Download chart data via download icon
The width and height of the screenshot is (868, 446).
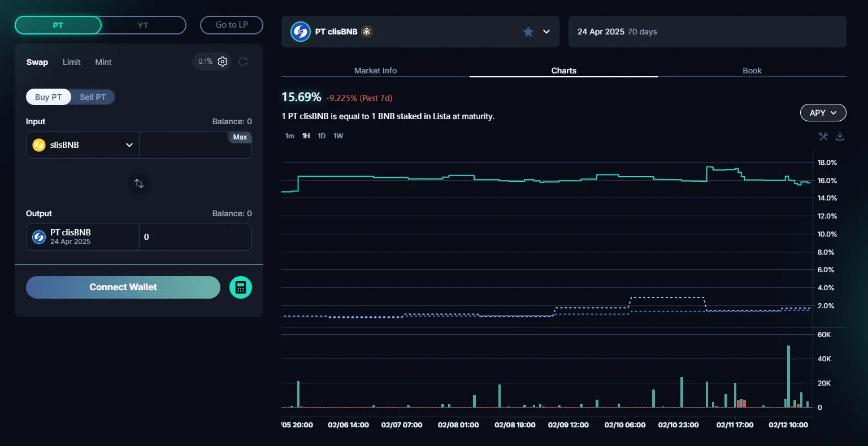(840, 136)
